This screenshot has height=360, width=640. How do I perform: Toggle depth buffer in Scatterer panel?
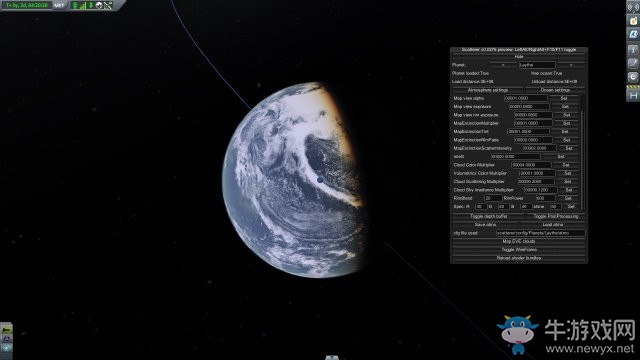click(489, 216)
